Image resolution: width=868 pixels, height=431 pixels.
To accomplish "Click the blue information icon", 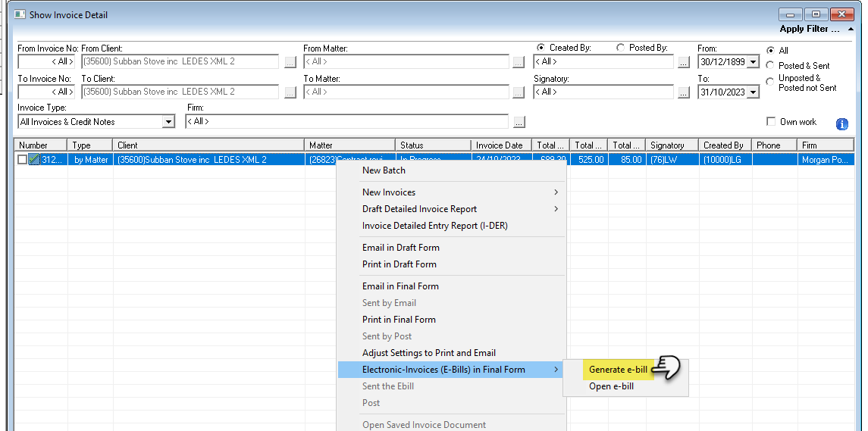I will pyautogui.click(x=841, y=124).
